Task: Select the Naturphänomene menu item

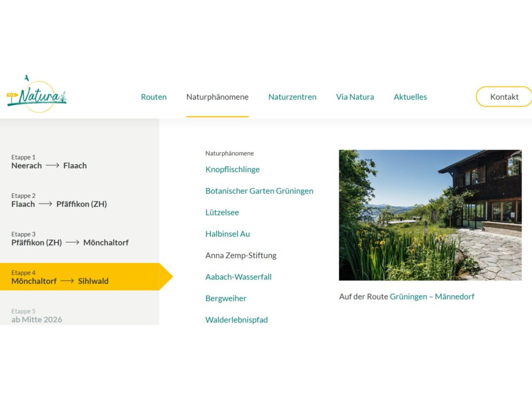Action: pos(217,97)
